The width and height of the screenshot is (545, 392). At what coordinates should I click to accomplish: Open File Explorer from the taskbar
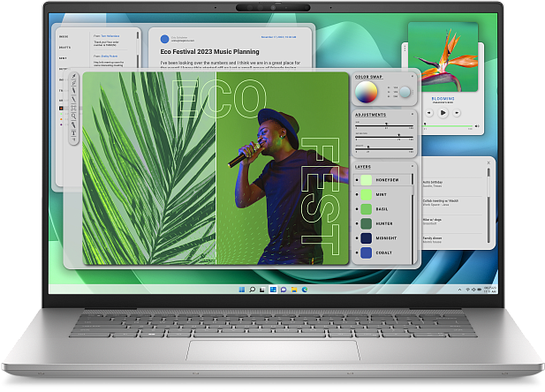[x=294, y=290]
